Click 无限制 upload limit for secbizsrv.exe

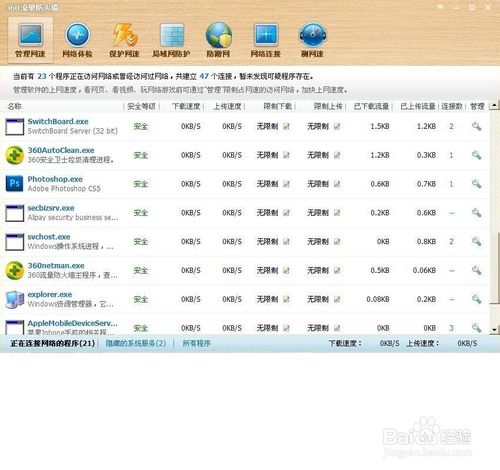tap(318, 213)
